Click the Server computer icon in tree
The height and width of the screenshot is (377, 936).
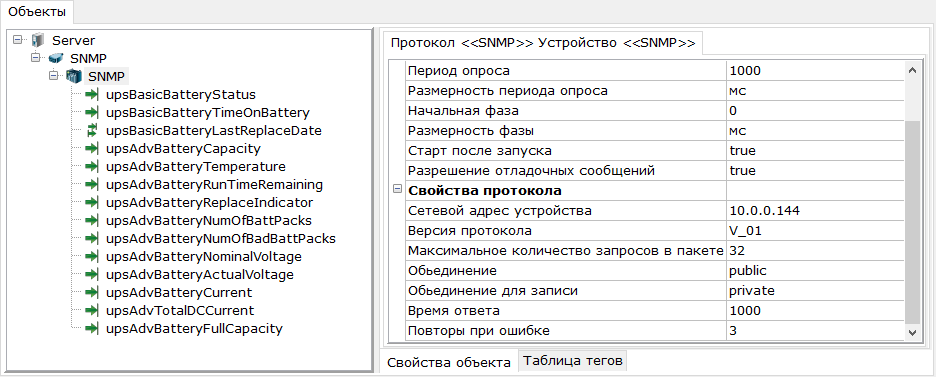(38, 40)
